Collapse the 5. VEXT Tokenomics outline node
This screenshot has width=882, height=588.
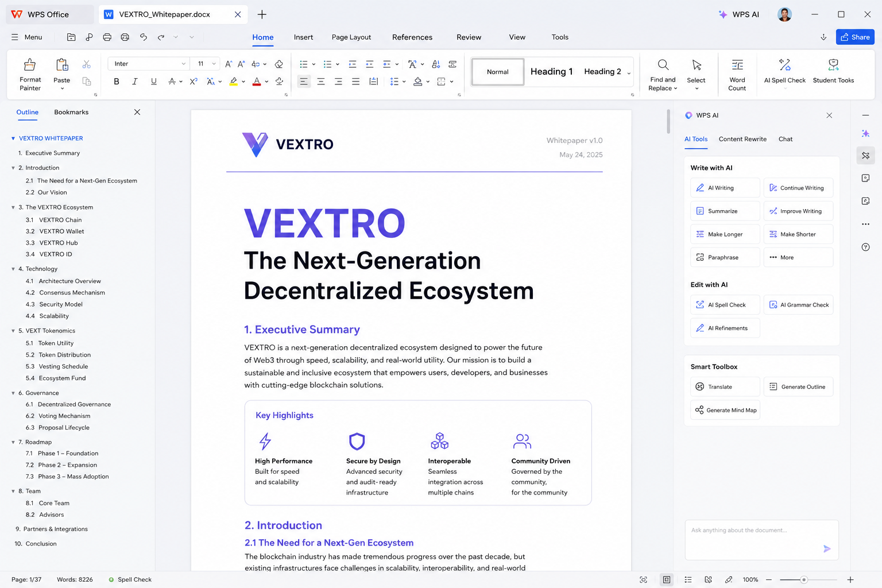pos(13,331)
